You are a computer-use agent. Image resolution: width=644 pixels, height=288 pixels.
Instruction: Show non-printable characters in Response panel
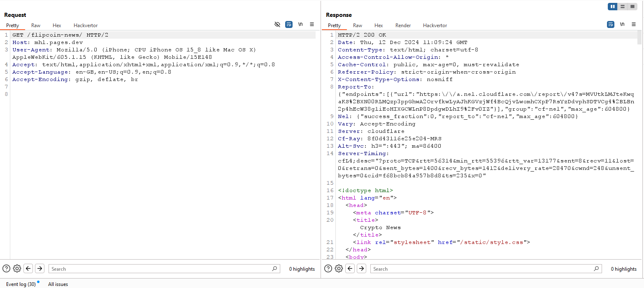[622, 25]
